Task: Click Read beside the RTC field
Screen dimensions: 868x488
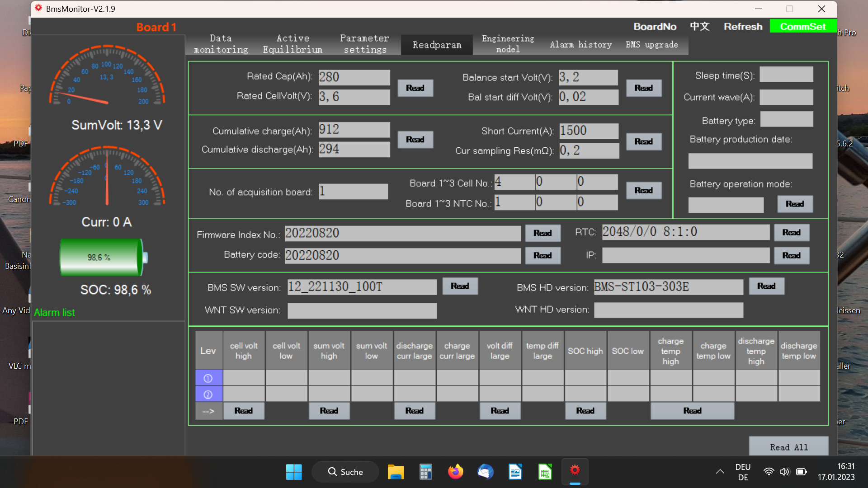Action: tap(791, 232)
